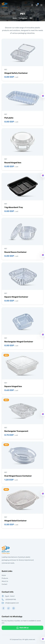Image resolution: width=45 pixels, height=644 pixels.
Task: Open the Twitter social icon
Action: [x=8, y=608]
